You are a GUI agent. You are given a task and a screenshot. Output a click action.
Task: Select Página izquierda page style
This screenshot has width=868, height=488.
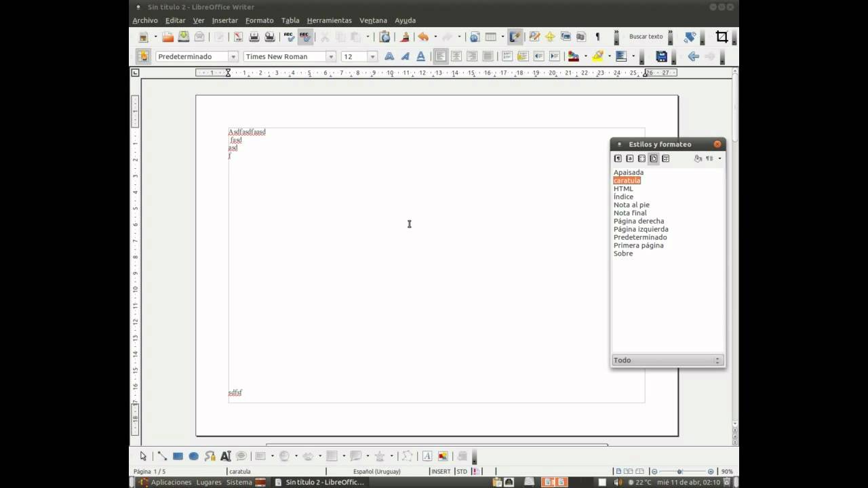[x=641, y=229]
